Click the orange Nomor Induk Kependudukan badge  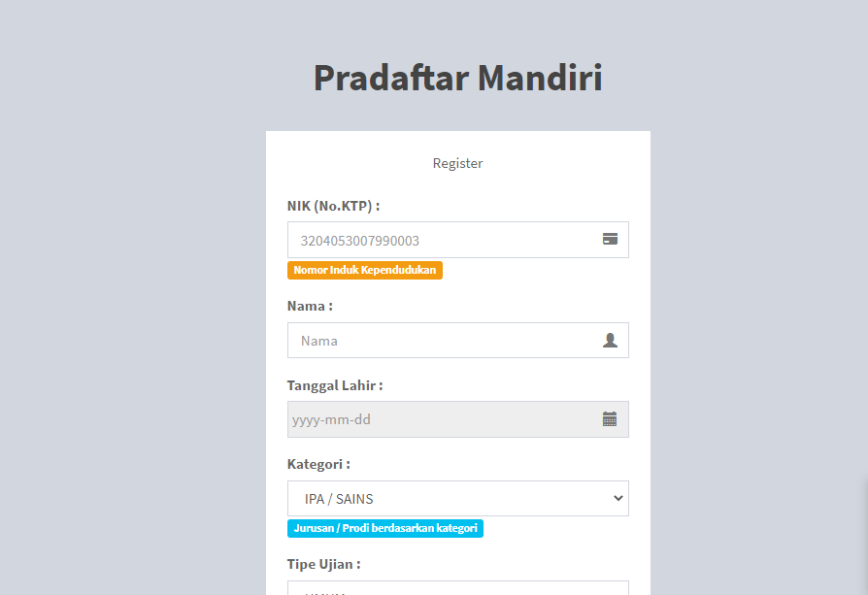coord(364,270)
